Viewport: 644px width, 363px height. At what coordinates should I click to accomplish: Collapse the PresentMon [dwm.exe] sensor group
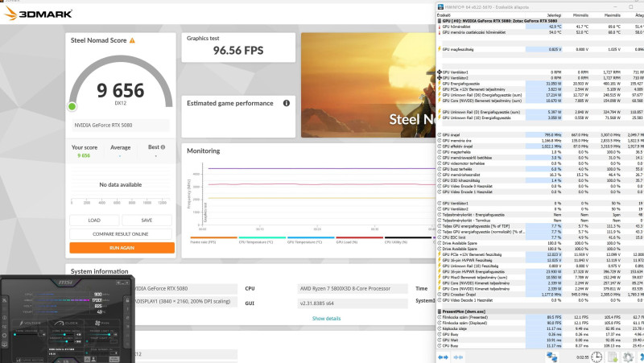tap(539, 311)
